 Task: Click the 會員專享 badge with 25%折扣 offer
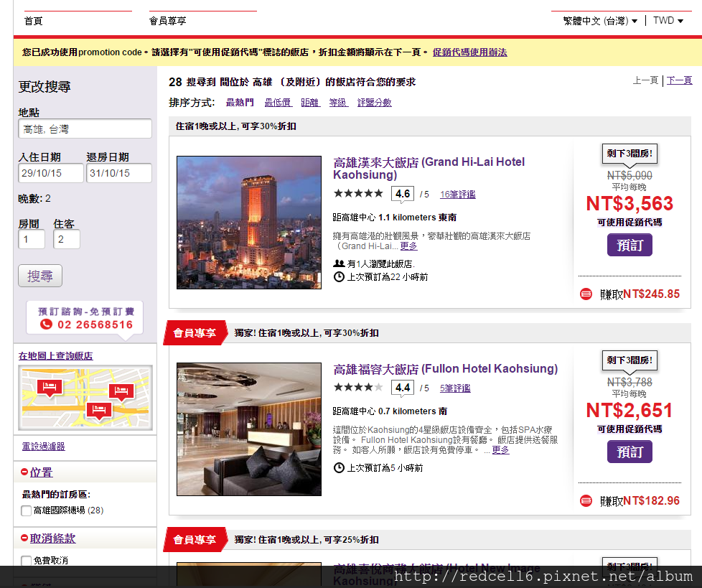[195, 540]
